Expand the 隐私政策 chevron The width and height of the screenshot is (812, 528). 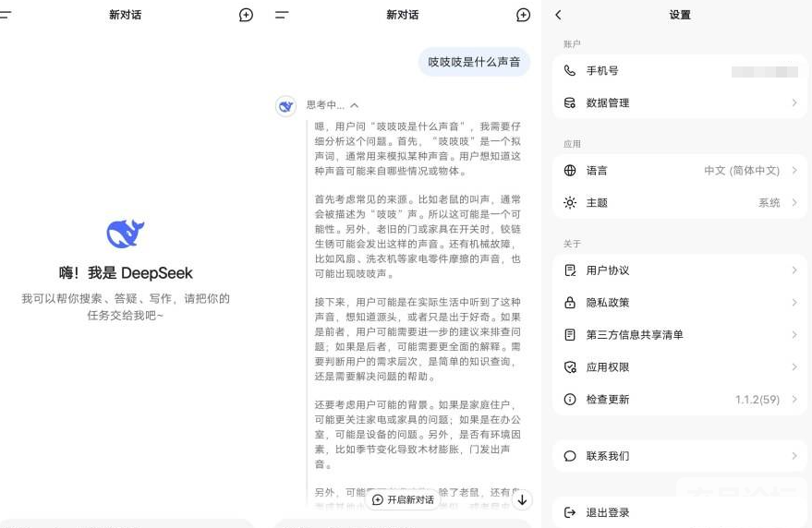click(x=794, y=302)
